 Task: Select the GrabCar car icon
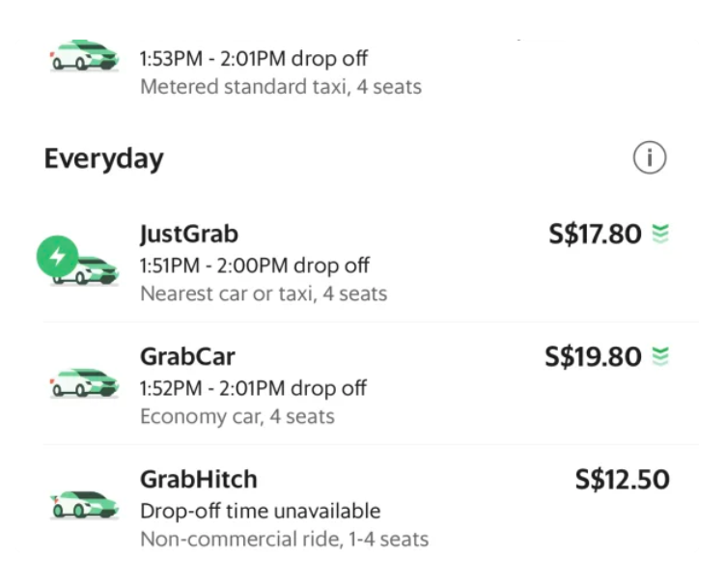pos(84,384)
